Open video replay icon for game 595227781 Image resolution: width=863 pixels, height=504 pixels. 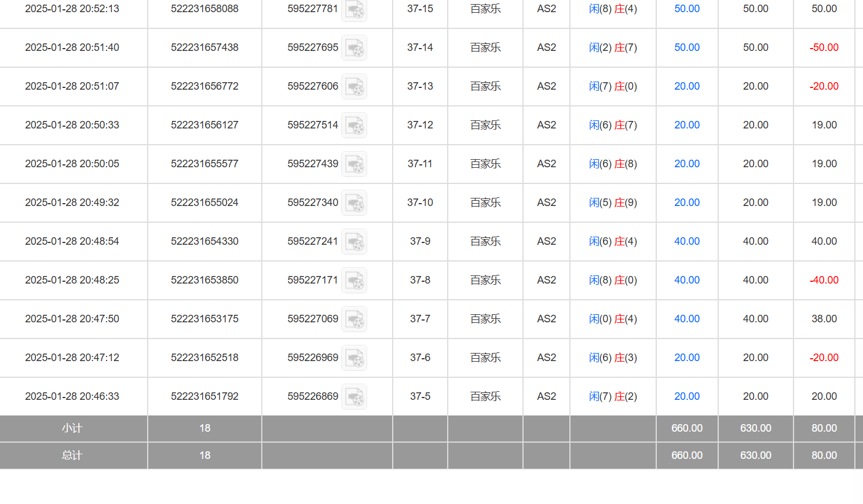354,9
